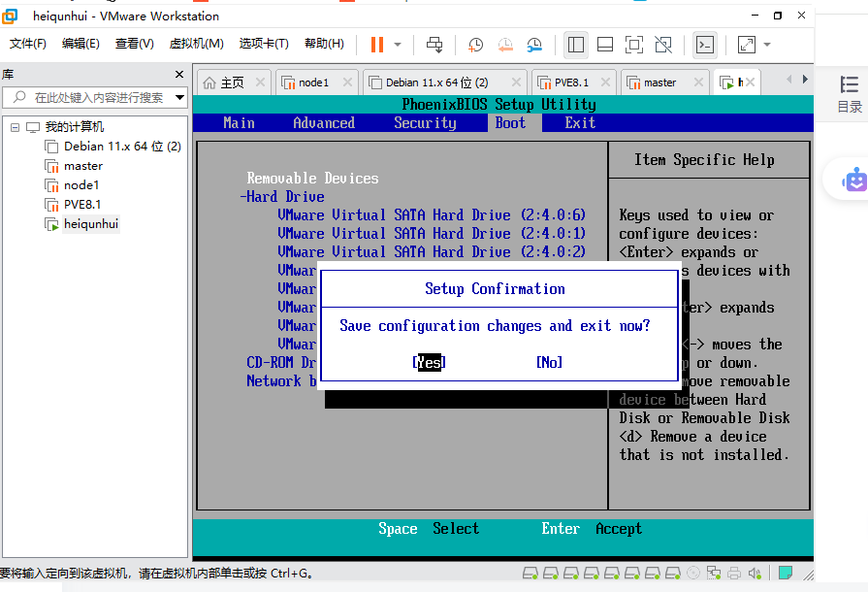
Task: Select SATA Hard Drive (2:4.0:6) entry
Action: click(x=432, y=214)
